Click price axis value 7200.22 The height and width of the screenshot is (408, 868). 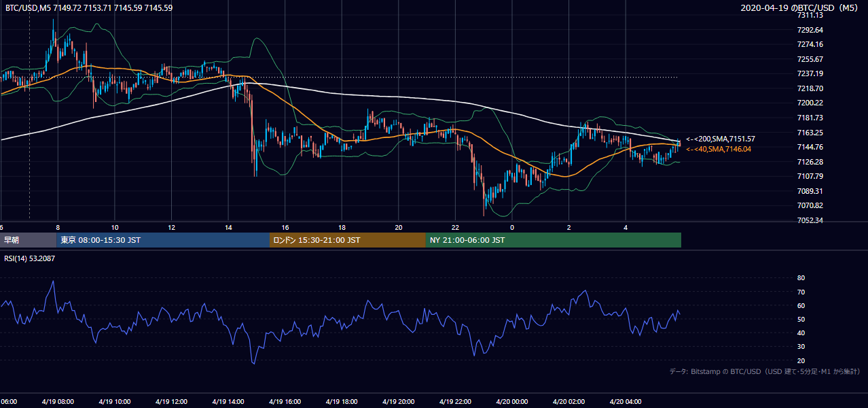click(x=810, y=103)
